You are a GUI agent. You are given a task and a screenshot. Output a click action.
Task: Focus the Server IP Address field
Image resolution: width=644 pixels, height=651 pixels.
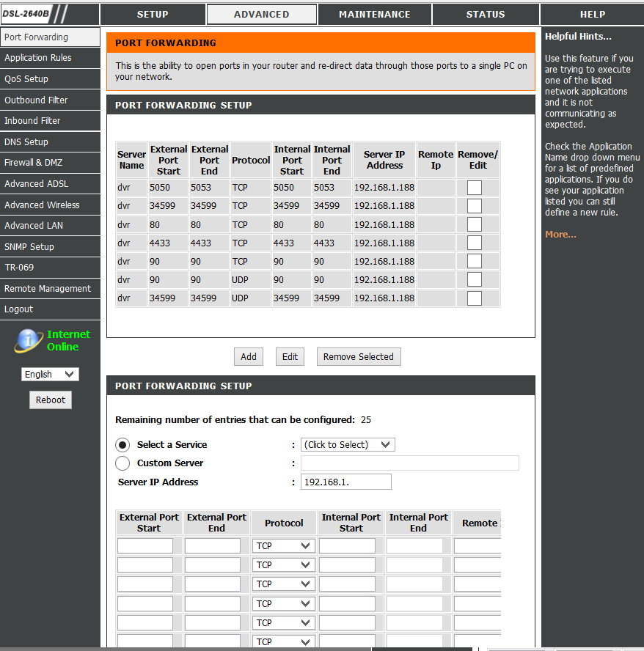click(x=345, y=482)
